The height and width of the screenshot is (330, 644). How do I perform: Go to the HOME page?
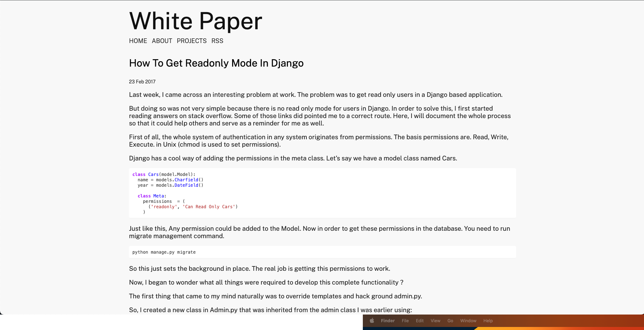pyautogui.click(x=138, y=41)
